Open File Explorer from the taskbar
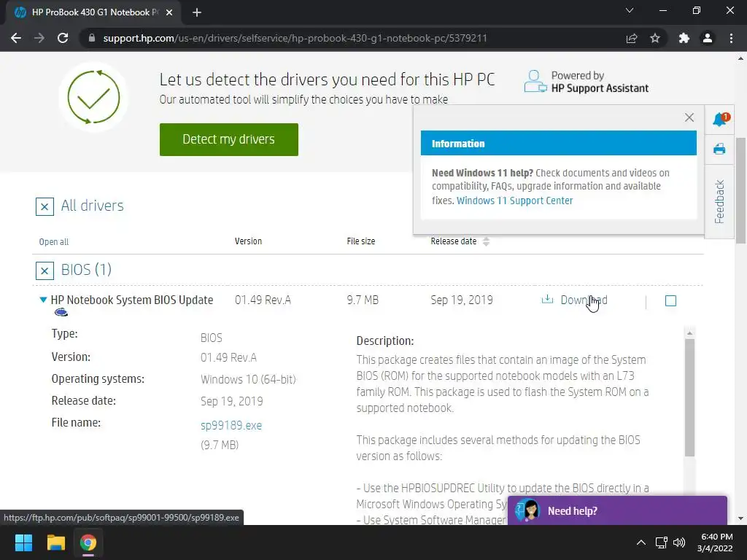Viewport: 747px width, 560px height. (x=55, y=542)
